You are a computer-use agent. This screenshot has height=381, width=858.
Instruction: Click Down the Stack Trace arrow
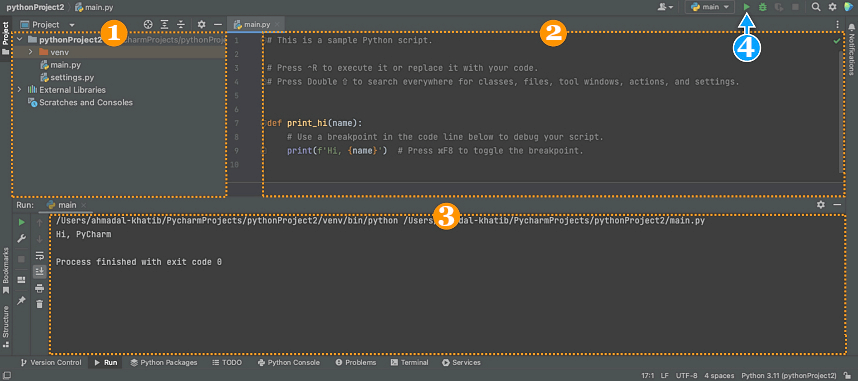39,239
